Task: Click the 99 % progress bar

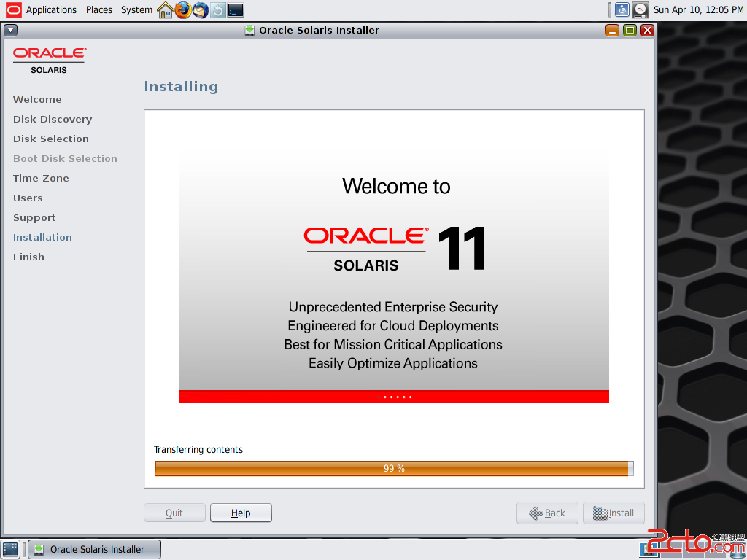Action: (x=395, y=469)
